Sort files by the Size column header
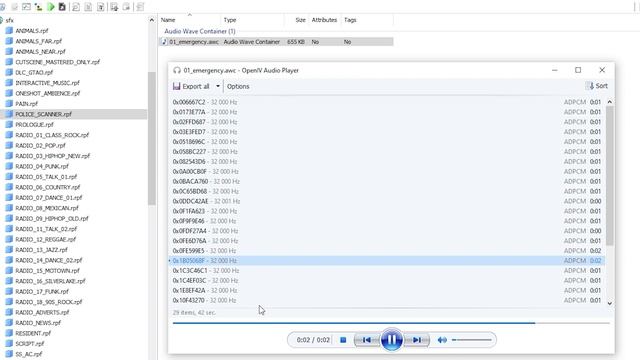 click(296, 20)
